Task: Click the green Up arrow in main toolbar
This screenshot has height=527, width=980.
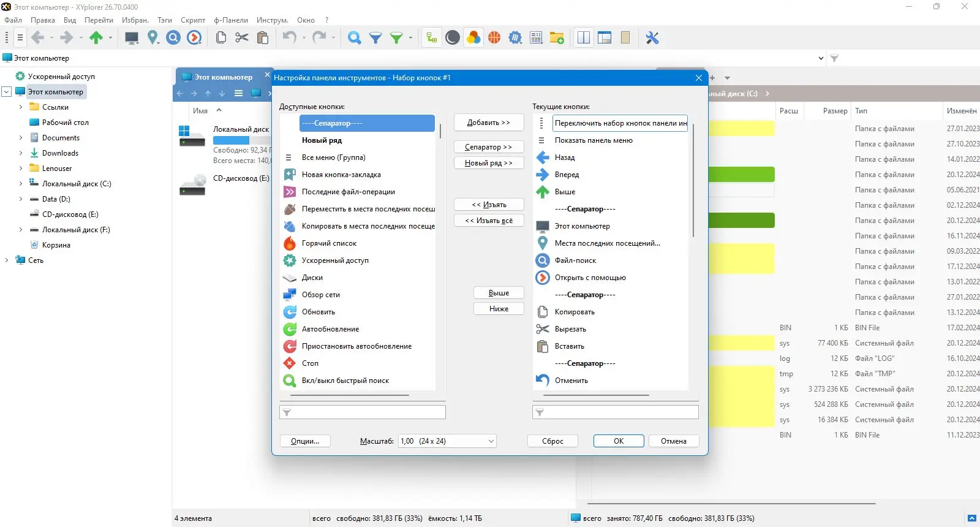Action: point(96,38)
